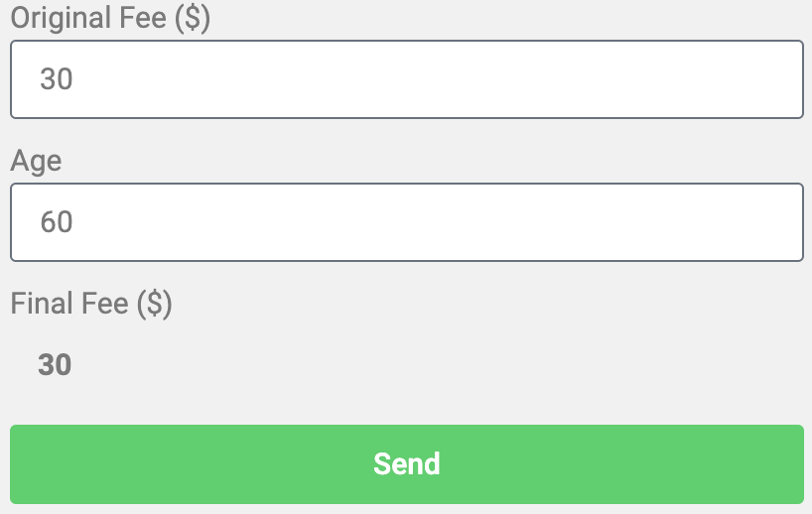812x514 pixels.
Task: Click the Final Fee ($) label
Action: tap(91, 304)
